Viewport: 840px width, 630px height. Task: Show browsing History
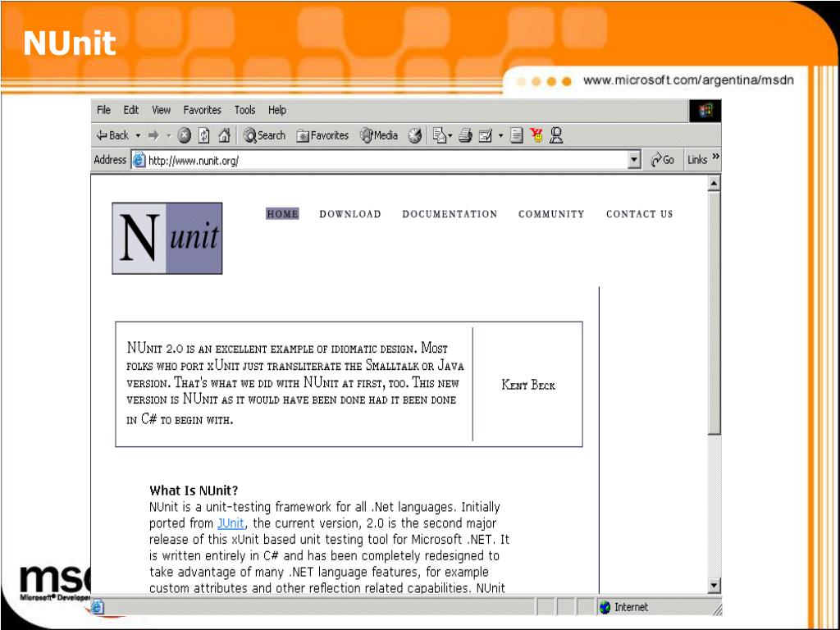point(414,135)
